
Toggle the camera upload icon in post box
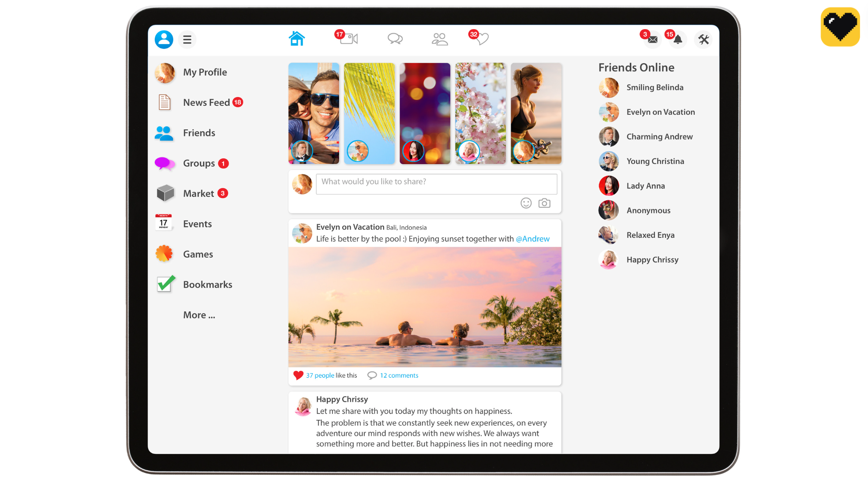coord(544,203)
